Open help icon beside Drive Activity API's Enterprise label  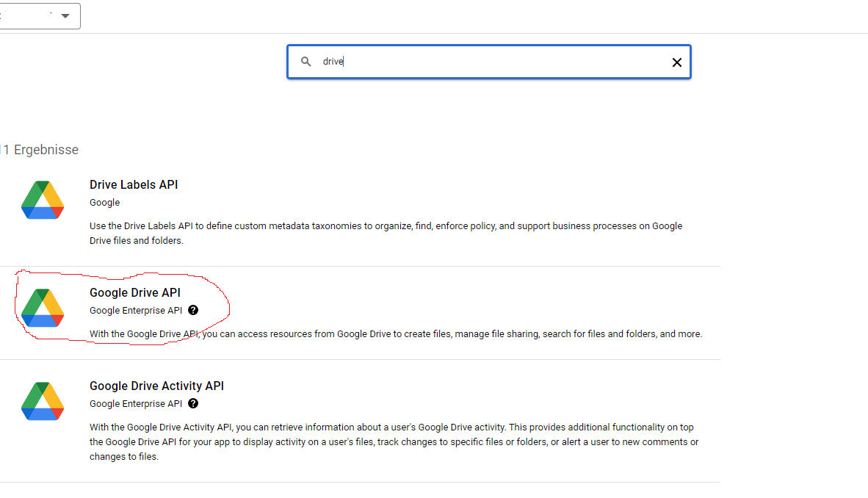192,403
